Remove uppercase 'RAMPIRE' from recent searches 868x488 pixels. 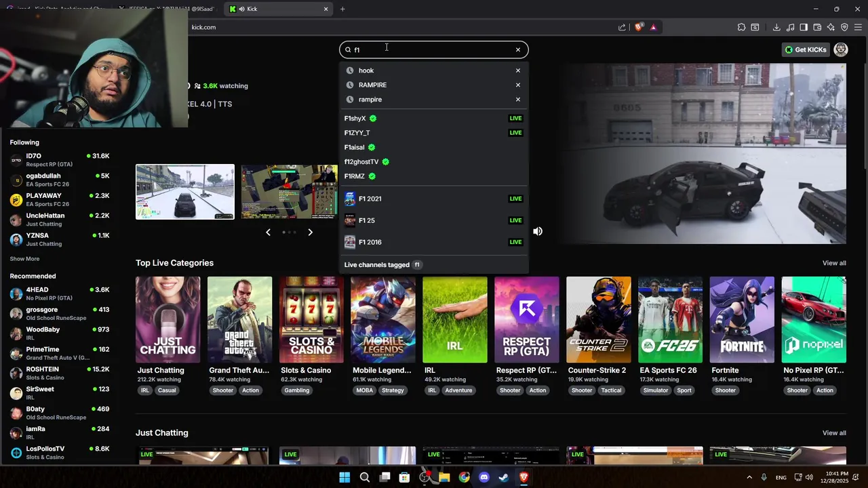click(518, 85)
